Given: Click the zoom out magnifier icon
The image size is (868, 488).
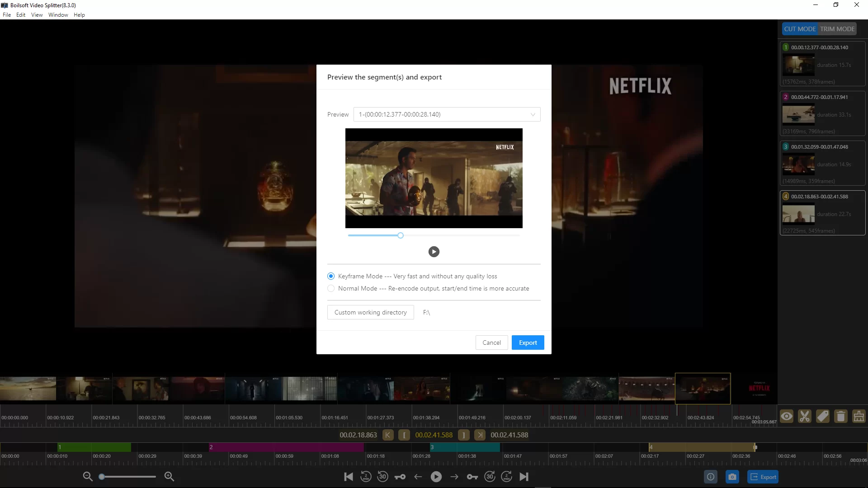Looking at the screenshot, I should [88, 476].
